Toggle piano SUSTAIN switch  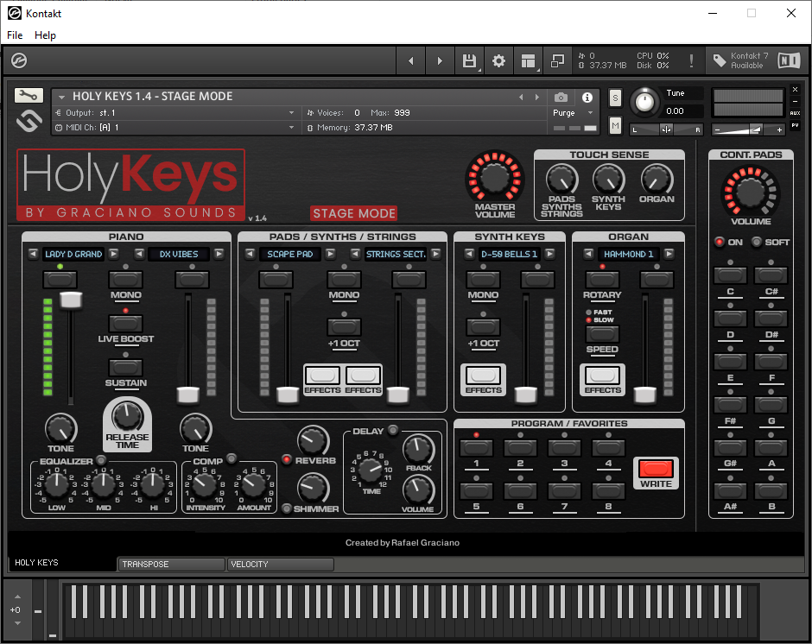pyautogui.click(x=125, y=368)
